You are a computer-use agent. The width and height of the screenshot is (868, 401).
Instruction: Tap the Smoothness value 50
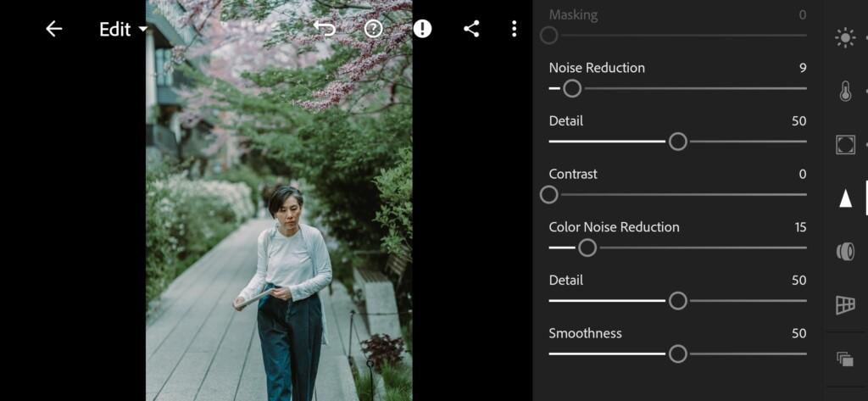pos(798,333)
